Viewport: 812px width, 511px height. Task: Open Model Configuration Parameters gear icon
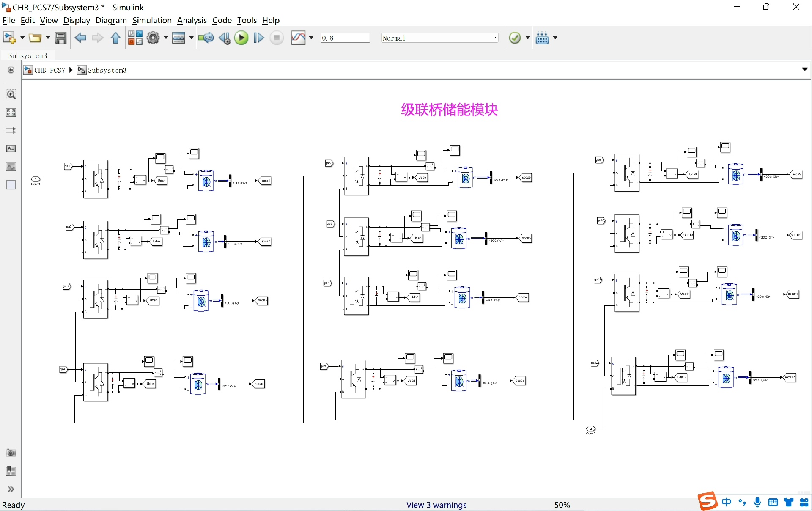153,38
